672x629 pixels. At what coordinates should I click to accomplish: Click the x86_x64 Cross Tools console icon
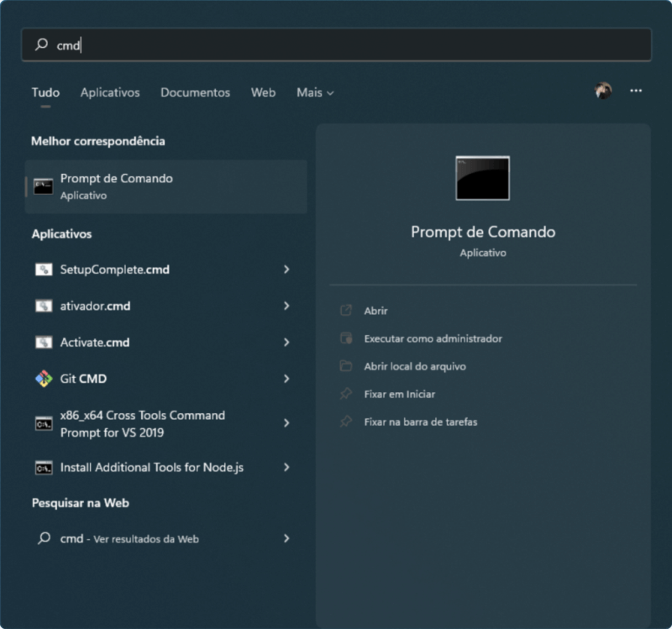pyautogui.click(x=44, y=424)
